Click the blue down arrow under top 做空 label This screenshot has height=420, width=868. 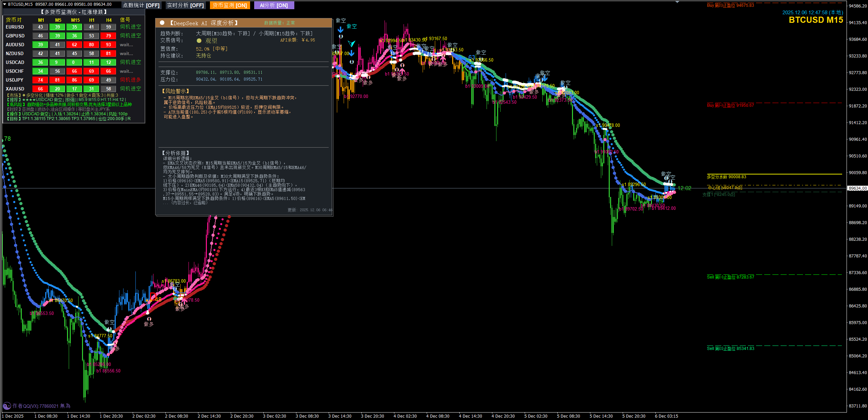[341, 30]
